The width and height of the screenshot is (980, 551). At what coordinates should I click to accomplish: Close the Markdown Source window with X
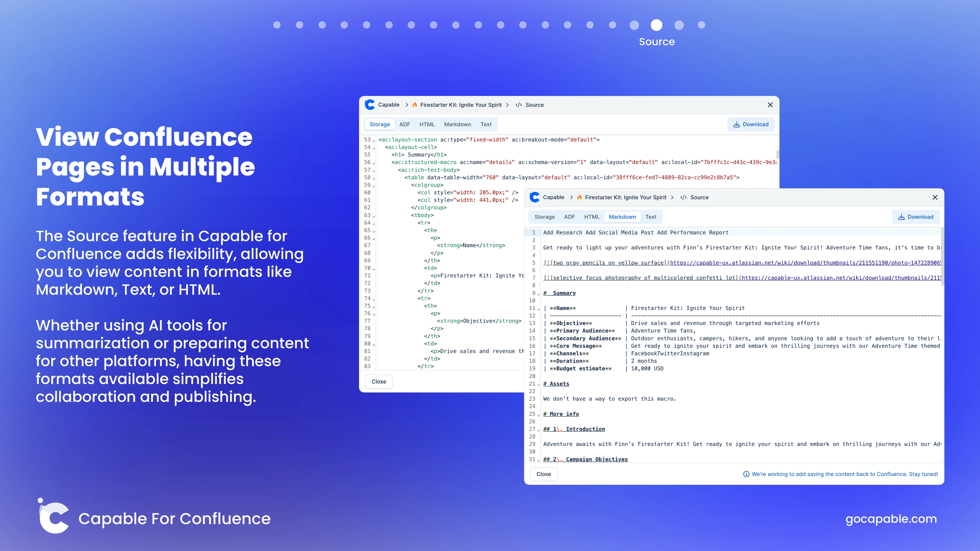935,197
